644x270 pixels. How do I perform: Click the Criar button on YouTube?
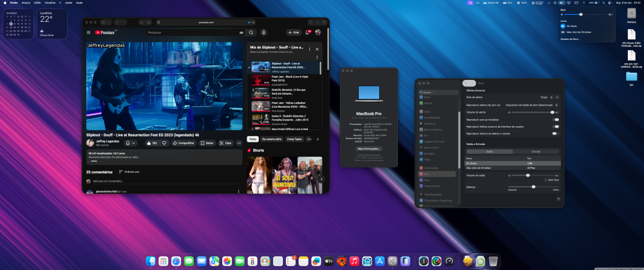coord(294,32)
